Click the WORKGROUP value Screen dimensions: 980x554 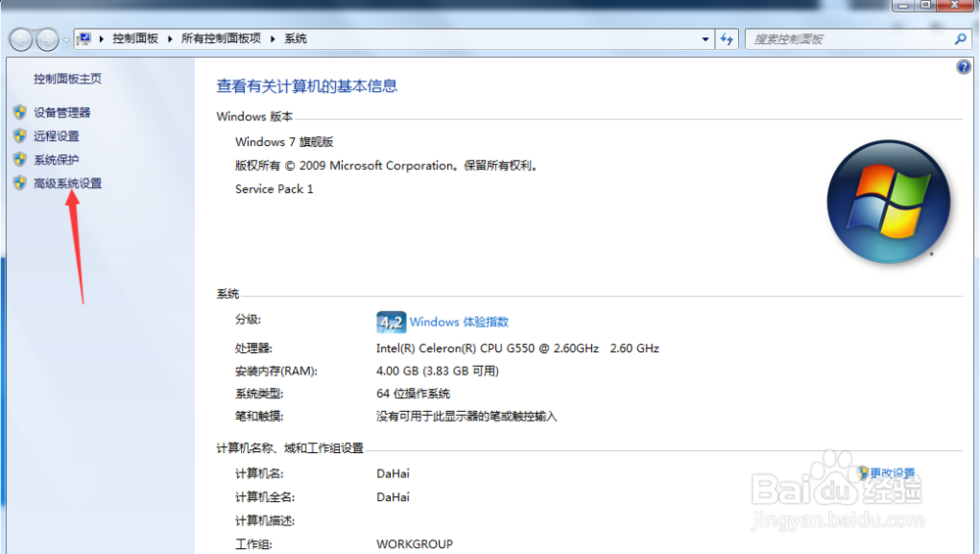coord(415,544)
